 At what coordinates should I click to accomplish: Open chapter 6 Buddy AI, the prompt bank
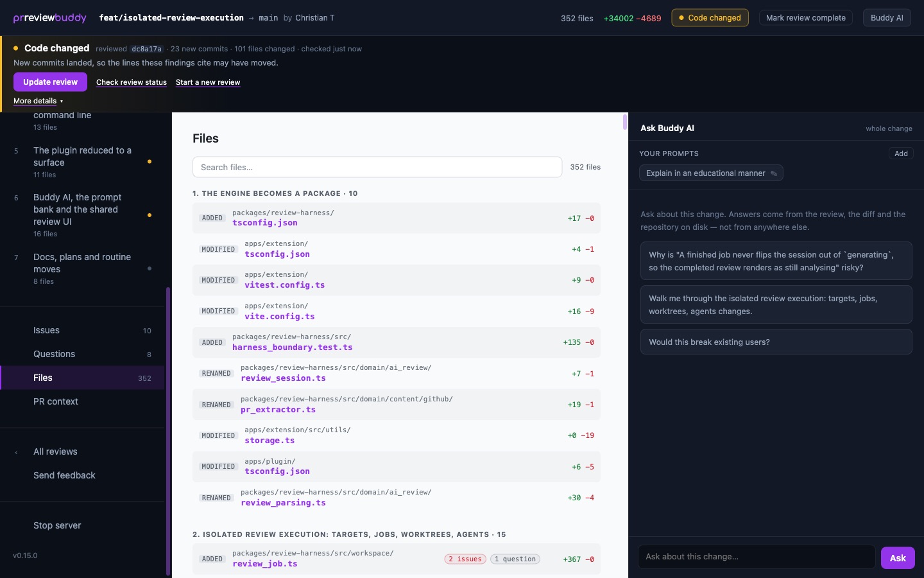[82, 215]
